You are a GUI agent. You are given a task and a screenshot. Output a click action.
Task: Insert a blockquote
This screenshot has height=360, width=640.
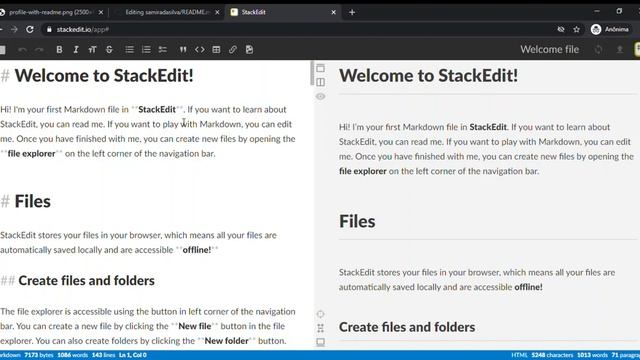[x=183, y=50]
